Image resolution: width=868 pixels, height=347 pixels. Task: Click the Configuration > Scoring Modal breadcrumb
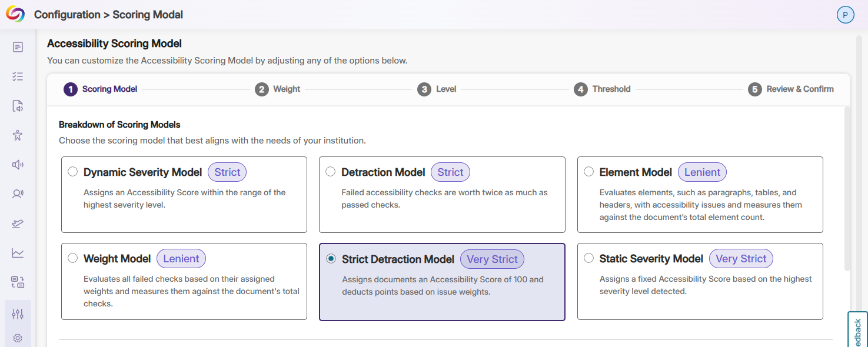[x=108, y=15]
